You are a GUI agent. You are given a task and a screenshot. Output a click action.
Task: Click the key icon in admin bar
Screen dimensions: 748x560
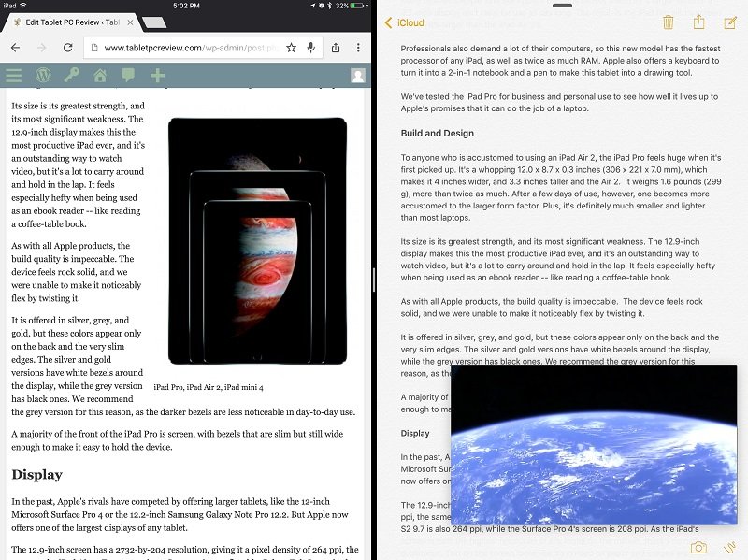coord(72,75)
